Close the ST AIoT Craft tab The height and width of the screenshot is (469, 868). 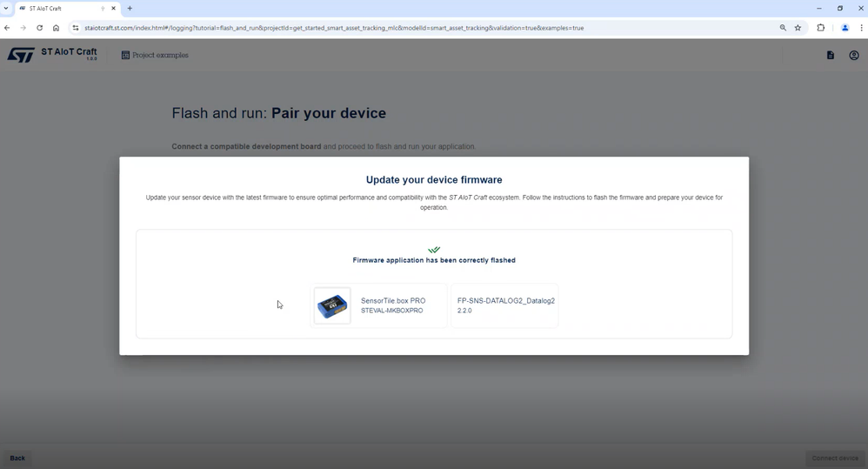pos(113,9)
